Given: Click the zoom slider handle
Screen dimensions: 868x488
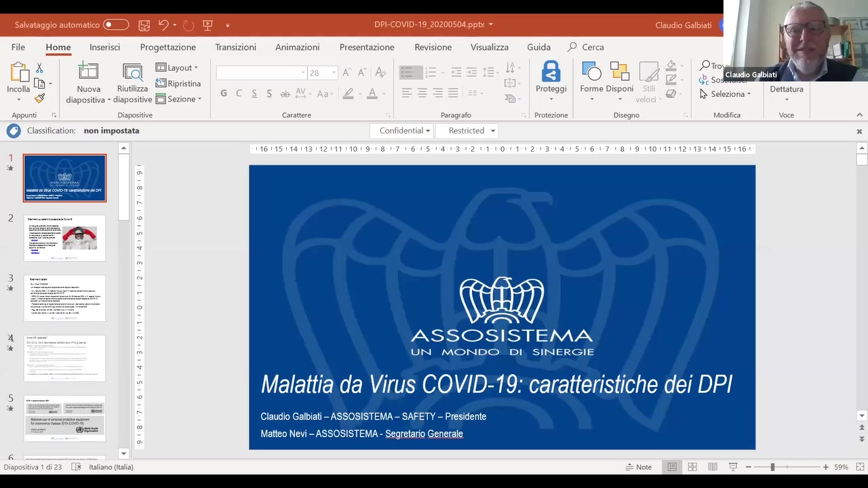Looking at the screenshot, I should click(772, 467).
